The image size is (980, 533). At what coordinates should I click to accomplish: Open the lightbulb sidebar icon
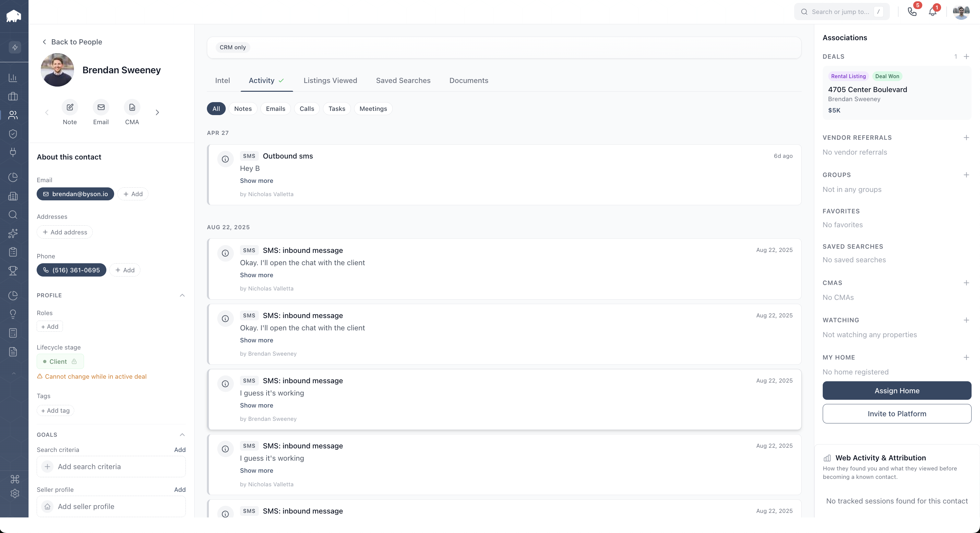tap(13, 314)
